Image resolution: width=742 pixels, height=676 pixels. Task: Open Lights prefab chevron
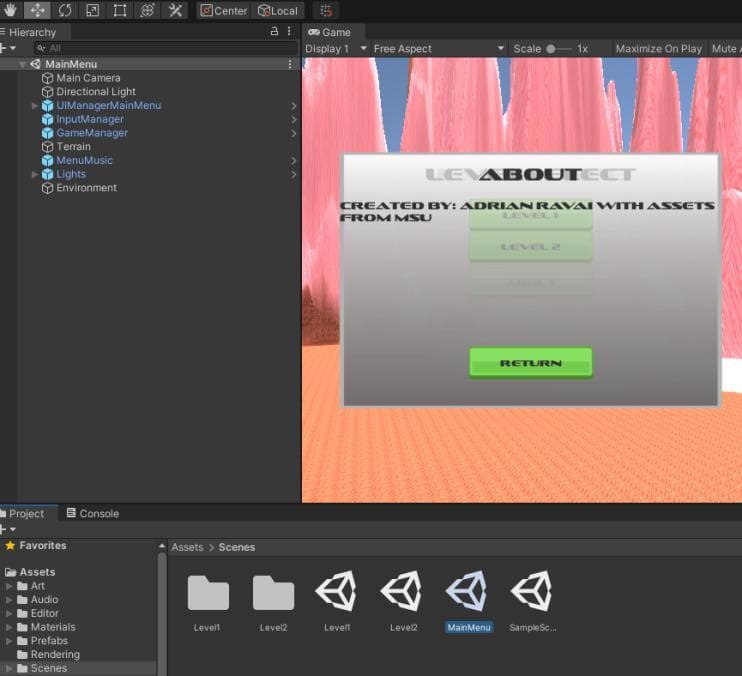tap(293, 174)
